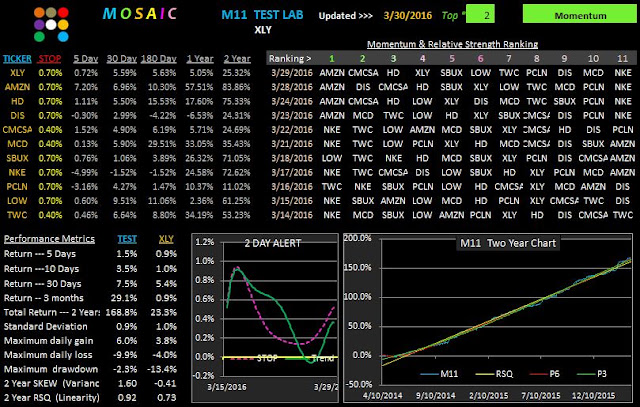Click the red dot in the Mosaic logo
The height and width of the screenshot is (407, 640).
point(63,12)
